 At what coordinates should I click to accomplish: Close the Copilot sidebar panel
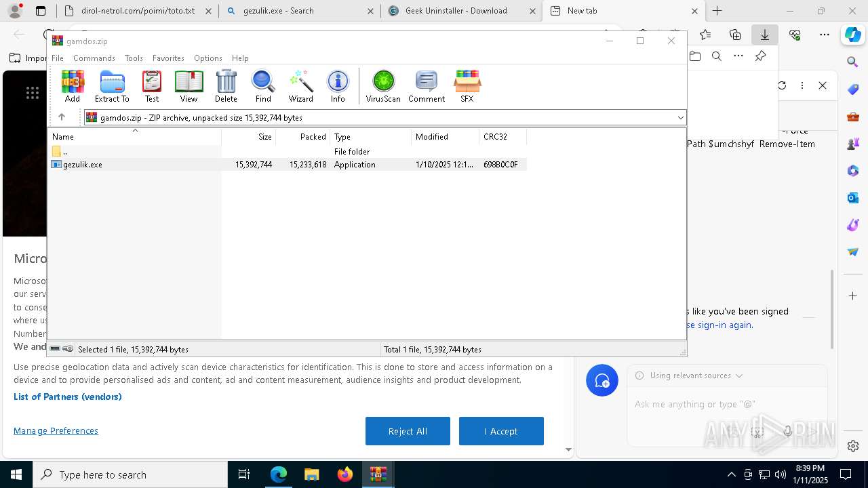click(x=823, y=85)
